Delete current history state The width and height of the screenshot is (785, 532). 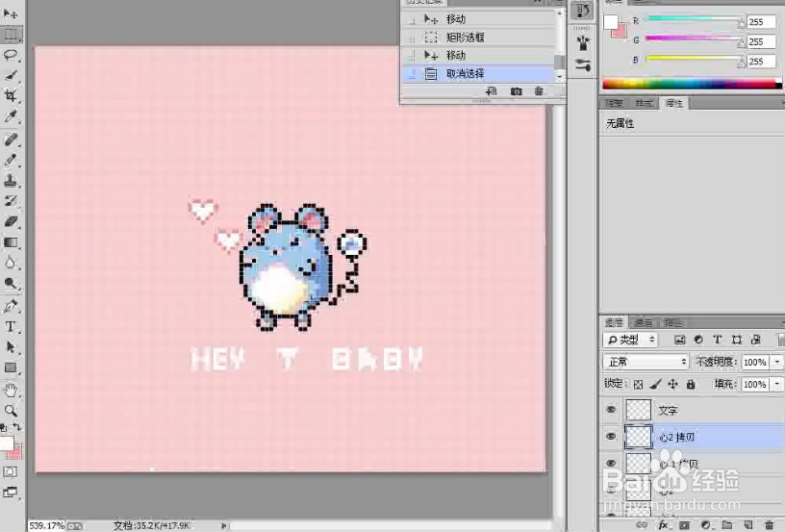click(539, 91)
